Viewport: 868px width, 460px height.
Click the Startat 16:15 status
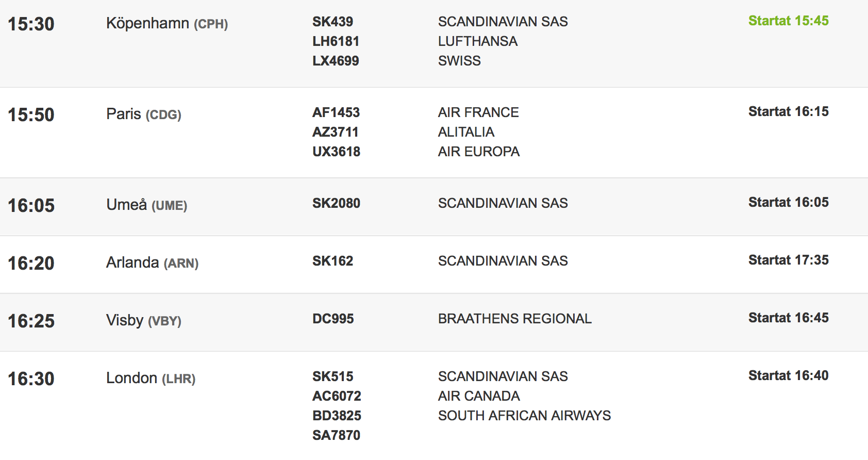788,112
